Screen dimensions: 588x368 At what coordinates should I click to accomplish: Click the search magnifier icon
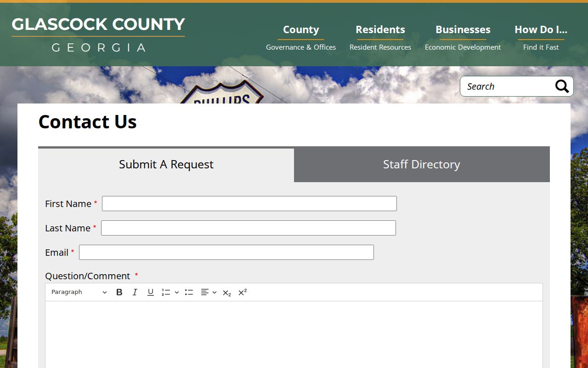pyautogui.click(x=562, y=86)
